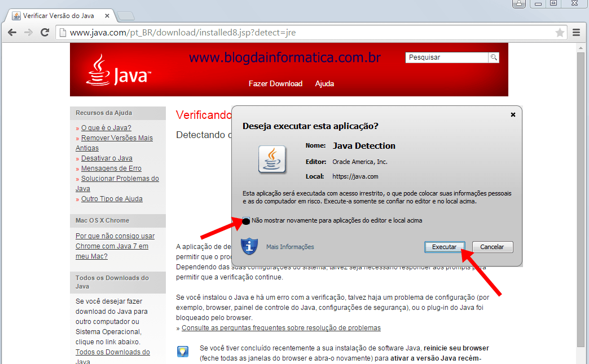Open the Fazer Download menu item

click(x=275, y=83)
